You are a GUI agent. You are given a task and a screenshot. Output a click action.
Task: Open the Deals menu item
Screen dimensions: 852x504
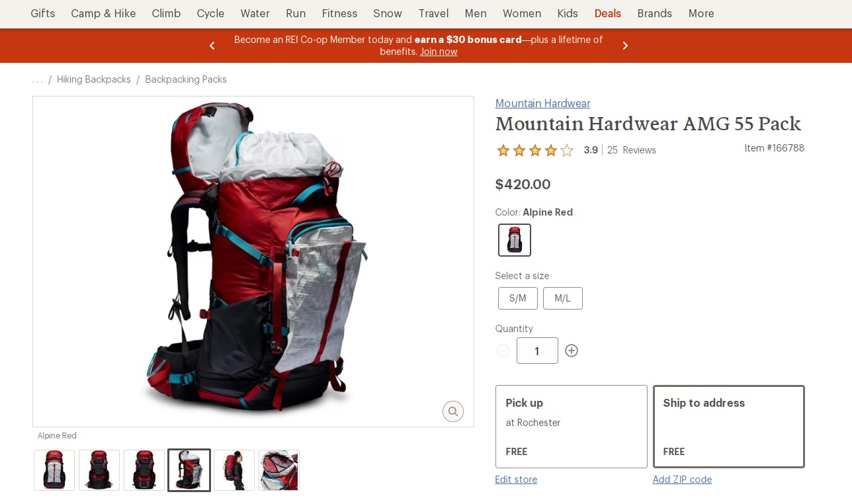click(x=607, y=13)
